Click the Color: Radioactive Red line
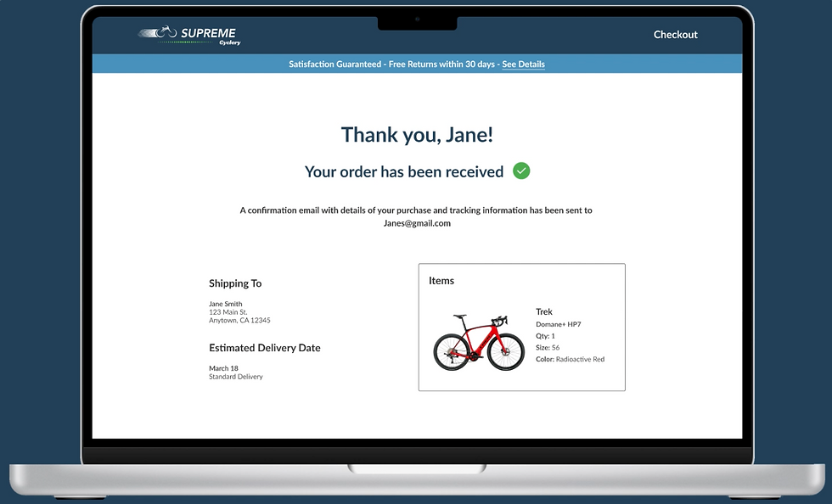Screen dimensions: 832x504 570,359
